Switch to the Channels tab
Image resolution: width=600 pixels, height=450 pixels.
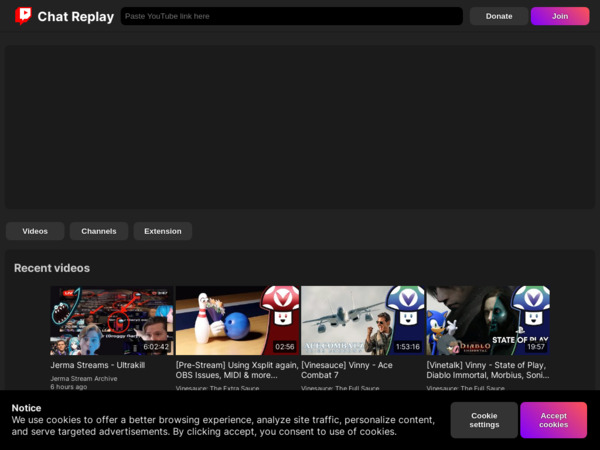click(x=99, y=231)
